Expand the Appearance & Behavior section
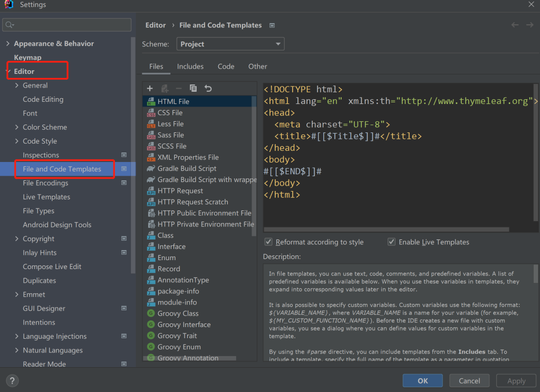The width and height of the screenshot is (540, 392). [7, 44]
